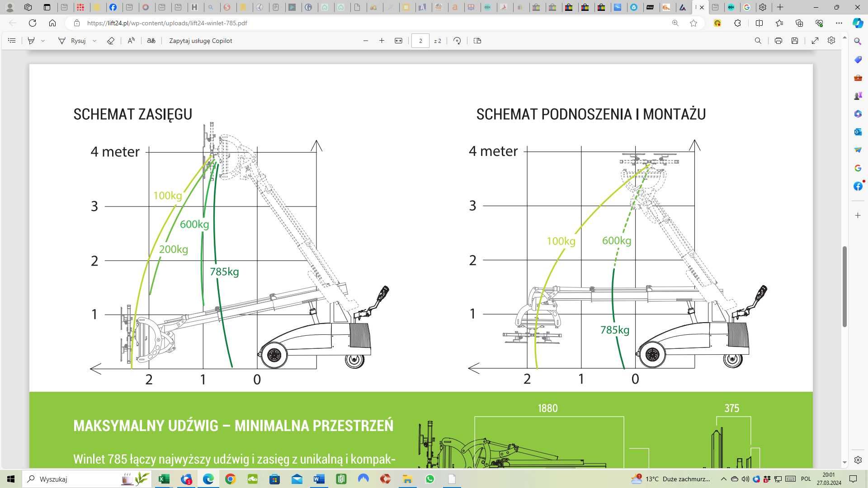This screenshot has width=868, height=488.
Task: Open search in PDF document
Action: tap(758, 41)
